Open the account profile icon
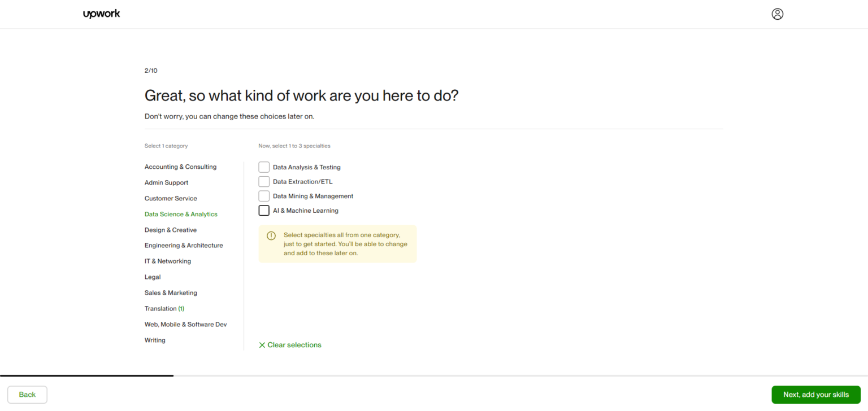 [777, 14]
